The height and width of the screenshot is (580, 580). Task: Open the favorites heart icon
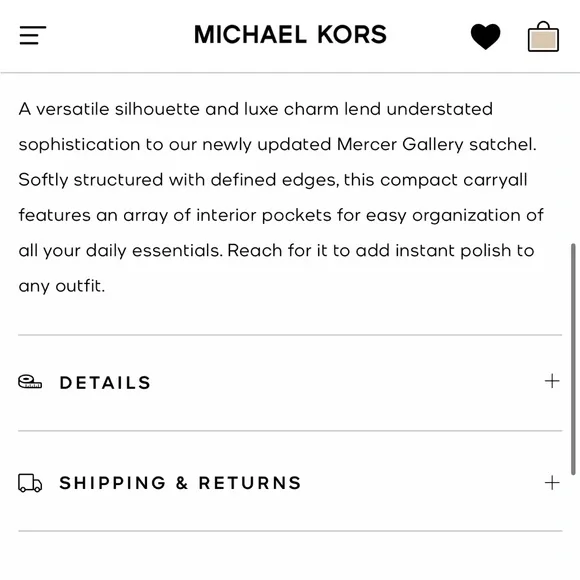(485, 36)
